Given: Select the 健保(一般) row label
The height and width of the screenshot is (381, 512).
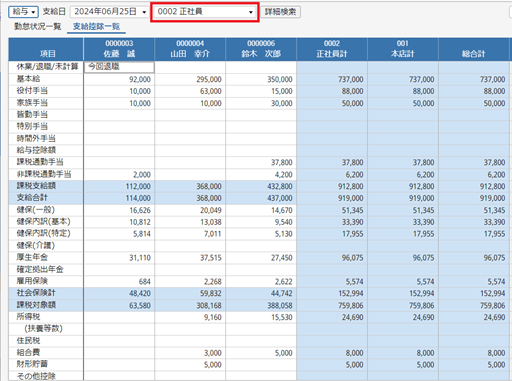Looking at the screenshot, I should 36,210.
